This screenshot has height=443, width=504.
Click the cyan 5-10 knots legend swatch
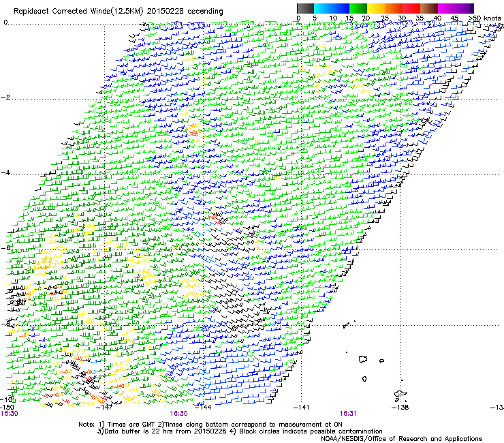pyautogui.click(x=323, y=8)
